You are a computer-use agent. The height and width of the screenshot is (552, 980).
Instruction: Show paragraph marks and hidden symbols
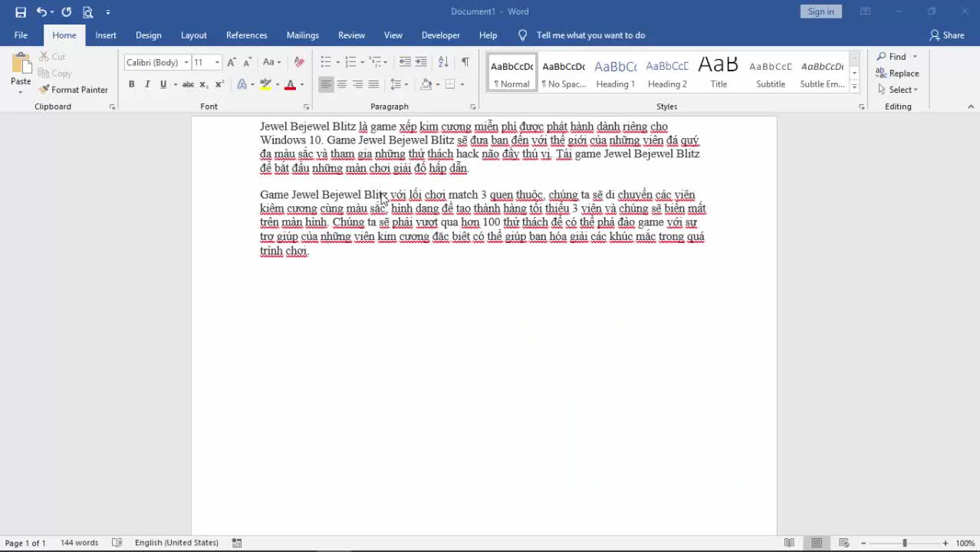(x=465, y=62)
